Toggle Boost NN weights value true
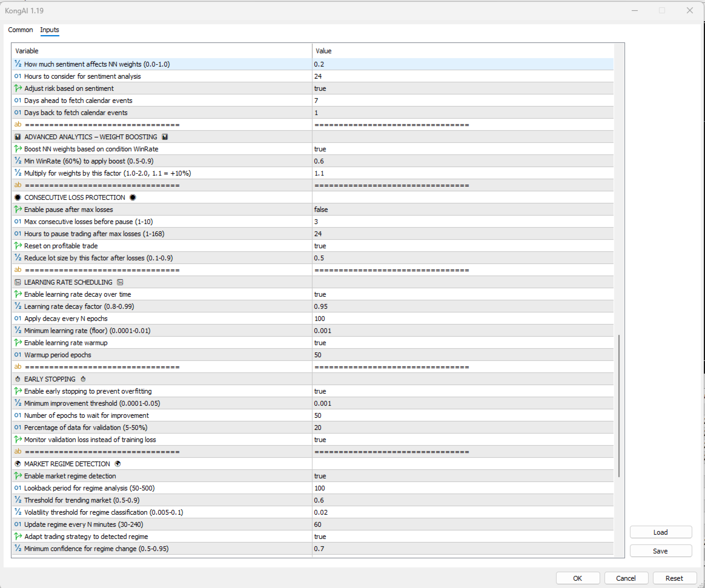The image size is (705, 588). 463,149
